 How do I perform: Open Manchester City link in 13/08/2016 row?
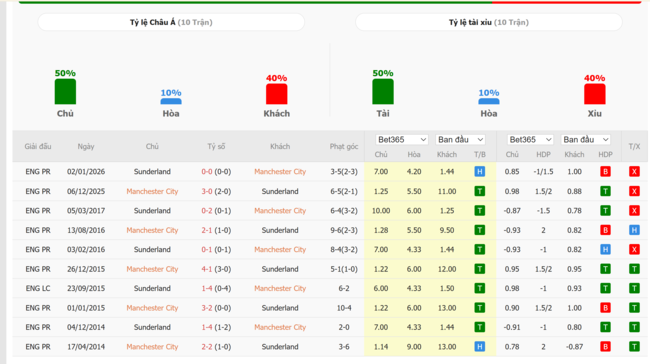point(152,230)
